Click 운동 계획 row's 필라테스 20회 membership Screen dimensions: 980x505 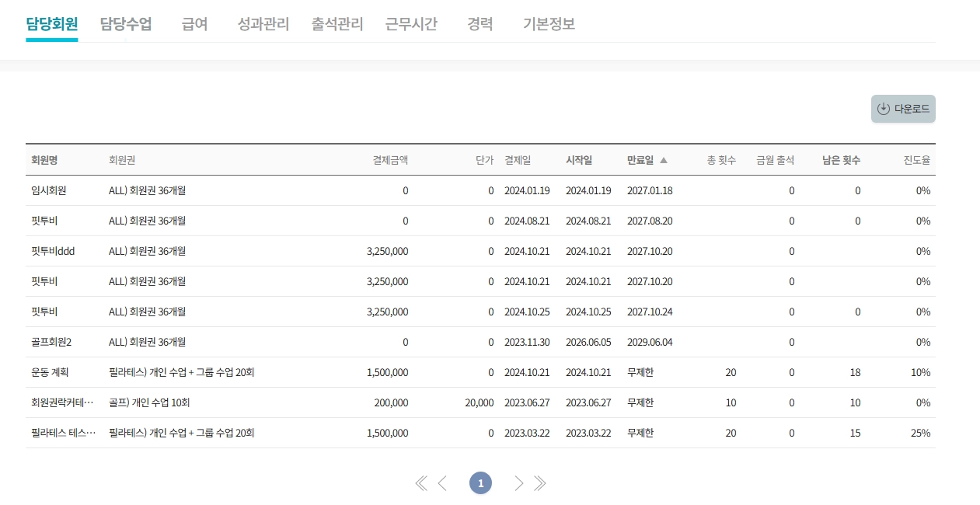coord(182,372)
